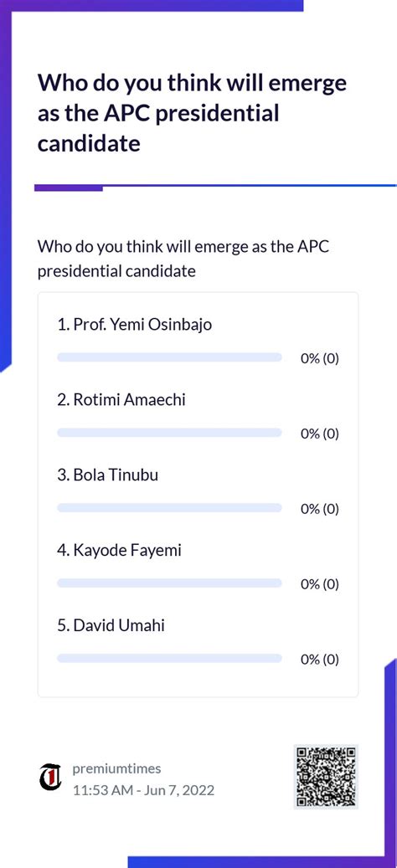Choose Rotimi Amaechi in the poll
This screenshot has height=868, width=397.
(121, 399)
